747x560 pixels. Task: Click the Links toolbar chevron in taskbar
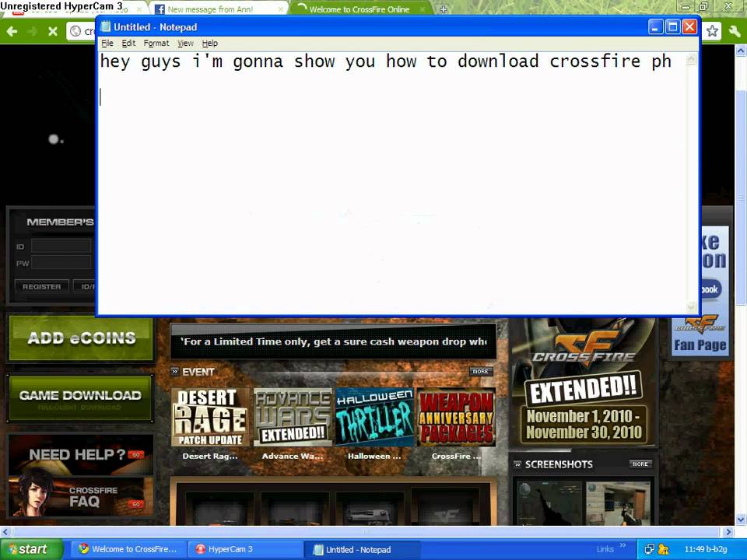(622, 545)
